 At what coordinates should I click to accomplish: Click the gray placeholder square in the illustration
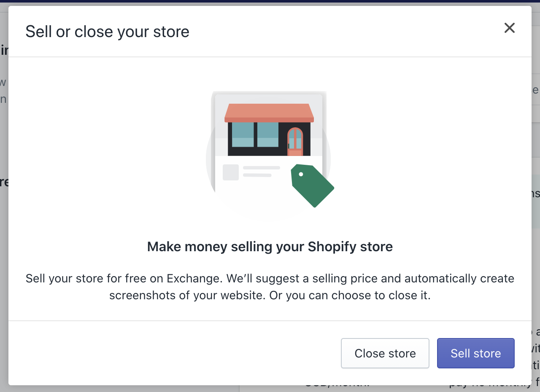[231, 172]
